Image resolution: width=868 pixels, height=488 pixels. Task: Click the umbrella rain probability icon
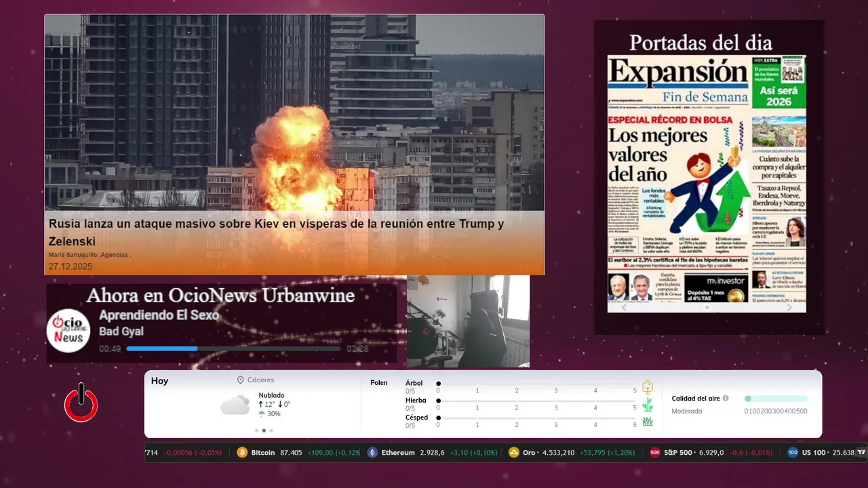[x=262, y=414]
